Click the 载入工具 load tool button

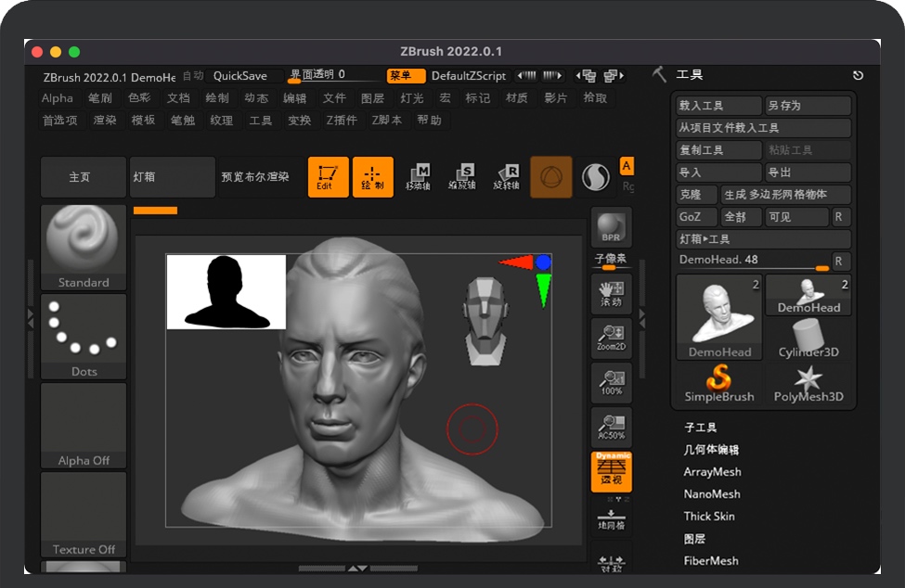[719, 106]
